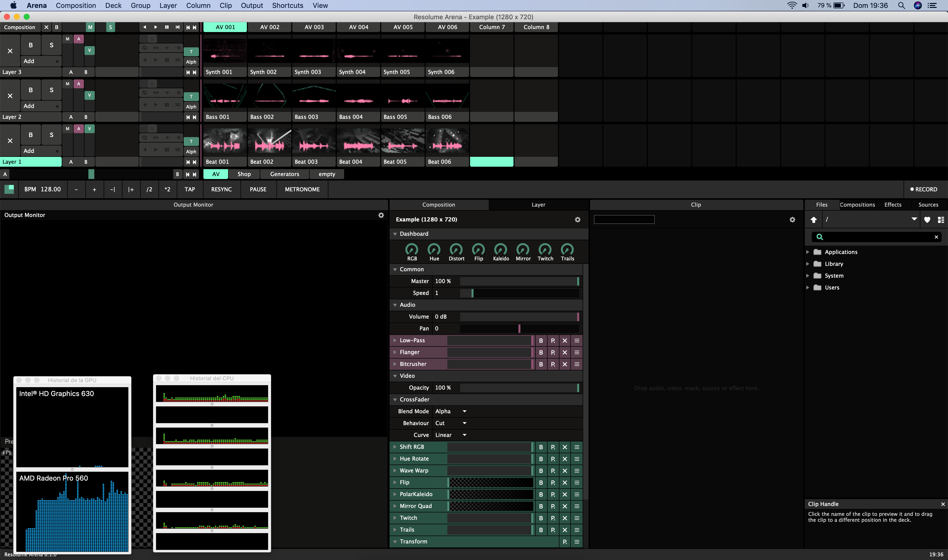Toggle composition Master M button

[x=90, y=27]
